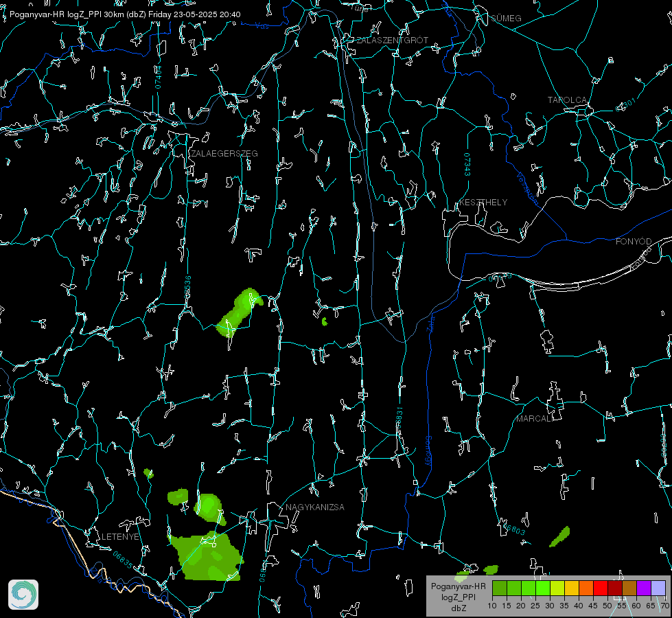Image resolution: width=672 pixels, height=618 pixels.
Task: Click the radar title text 'Poganyvar-HR logZ_PPI 30km'
Action: pos(65,14)
